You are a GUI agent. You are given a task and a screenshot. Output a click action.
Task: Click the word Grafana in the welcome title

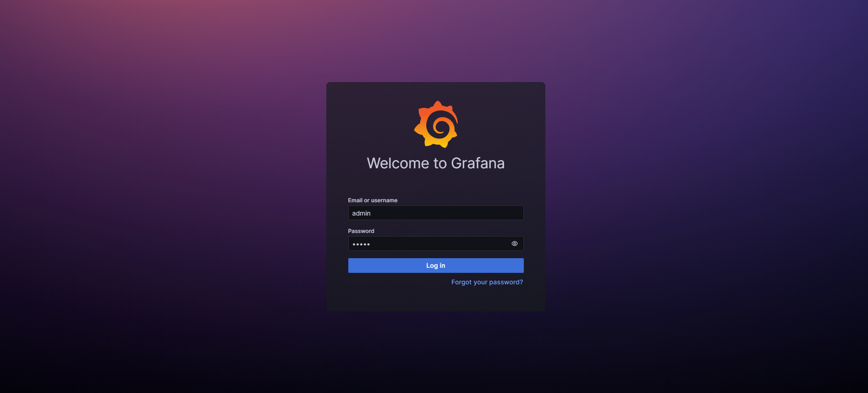point(478,163)
